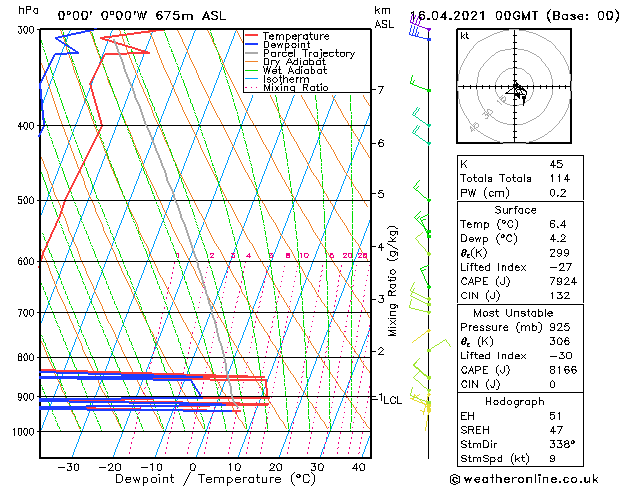This screenshot has width=629, height=486.
Task: Click the hodograph circle plot
Action: (517, 89)
